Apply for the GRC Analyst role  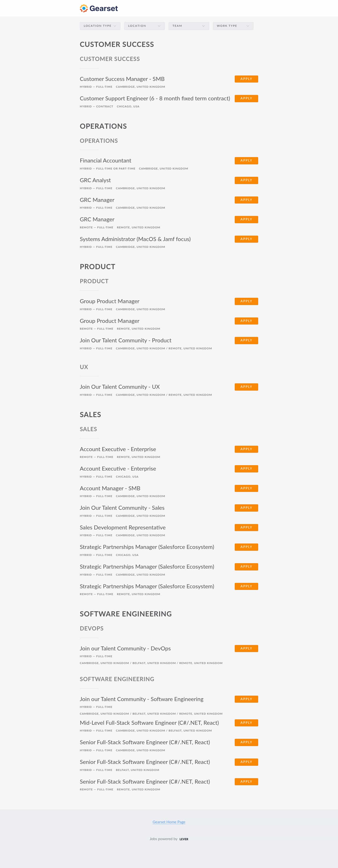[246, 180]
